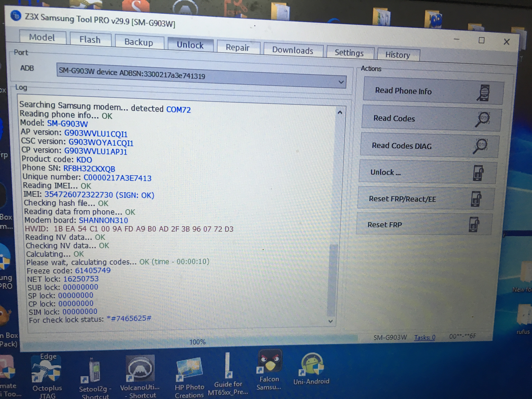Expand the ADB port device dropdown
Screen dimensions: 532x399
coord(341,82)
